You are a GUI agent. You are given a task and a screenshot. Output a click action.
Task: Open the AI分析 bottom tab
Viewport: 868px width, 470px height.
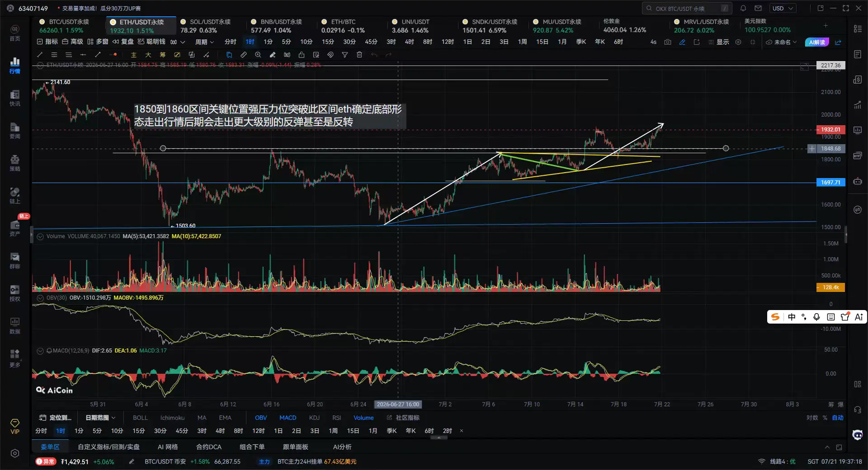342,446
